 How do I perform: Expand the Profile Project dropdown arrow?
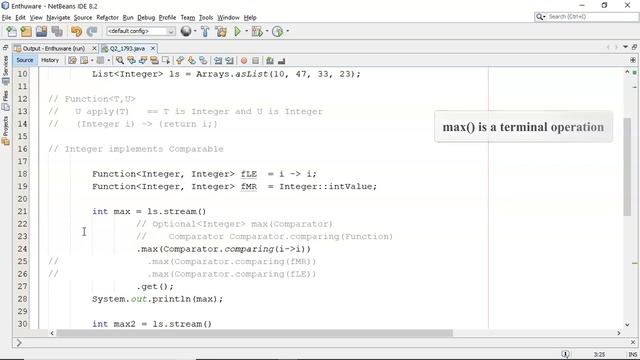click(x=287, y=31)
